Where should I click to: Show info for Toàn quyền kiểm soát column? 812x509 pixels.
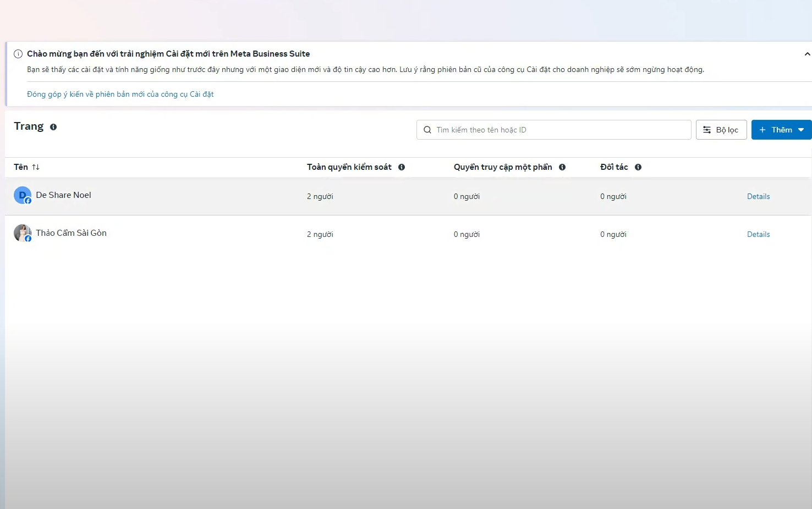click(x=402, y=167)
